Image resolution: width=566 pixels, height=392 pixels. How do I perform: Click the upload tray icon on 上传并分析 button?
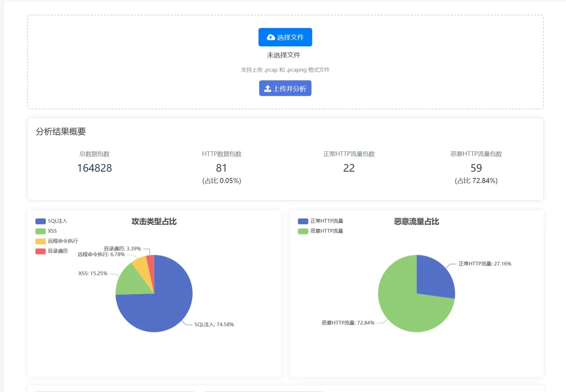pos(268,88)
